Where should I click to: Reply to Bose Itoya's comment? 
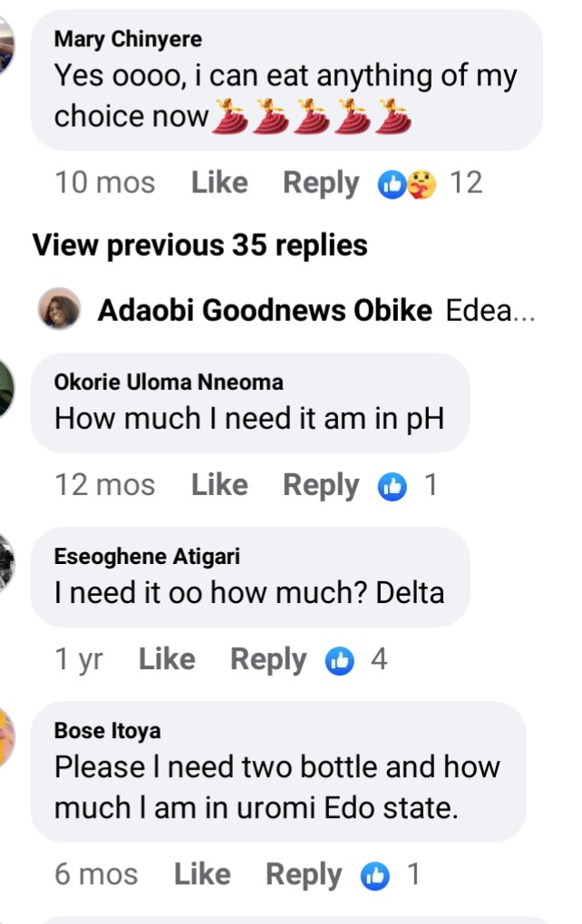304,875
